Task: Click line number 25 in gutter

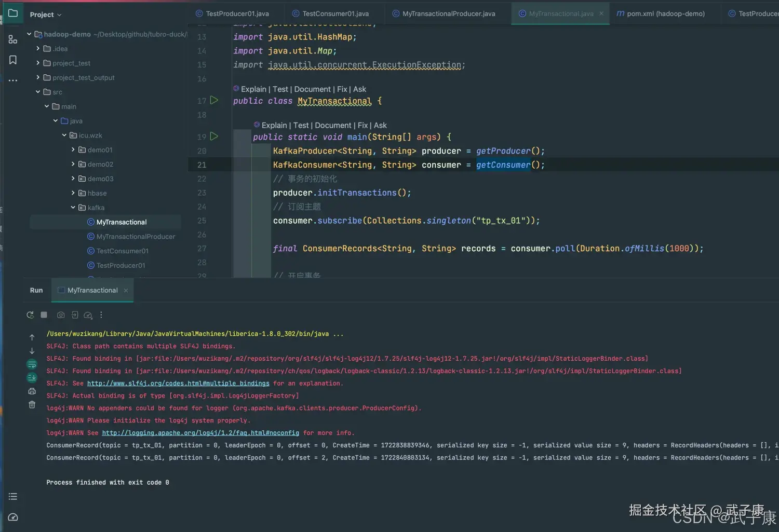Action: coord(202,221)
